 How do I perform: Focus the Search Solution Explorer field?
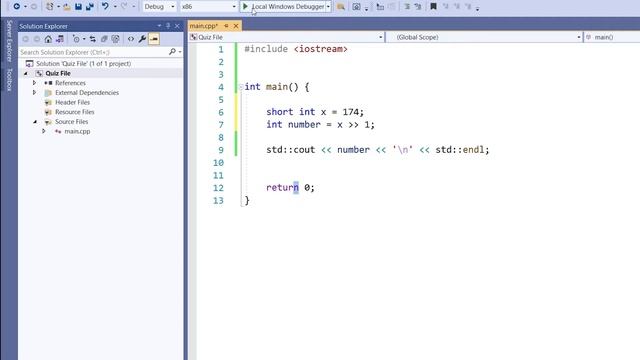click(94, 52)
